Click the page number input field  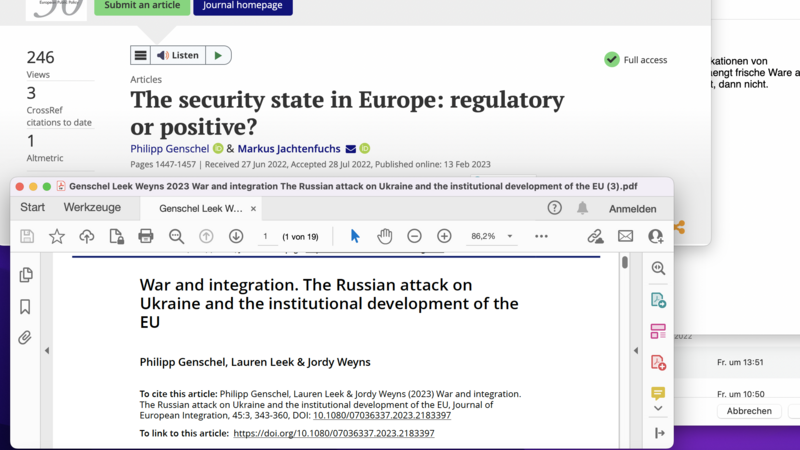(x=265, y=237)
